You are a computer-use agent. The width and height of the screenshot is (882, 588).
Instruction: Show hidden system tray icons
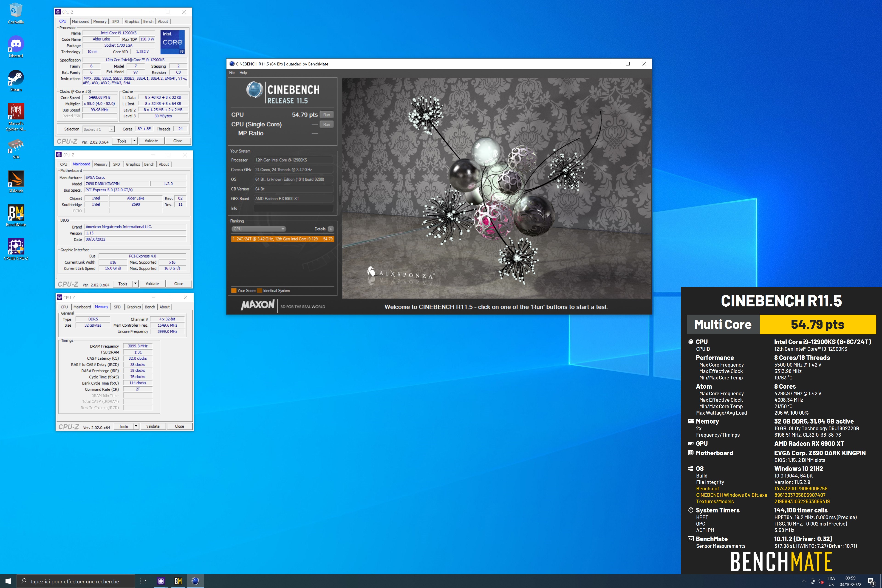804,581
